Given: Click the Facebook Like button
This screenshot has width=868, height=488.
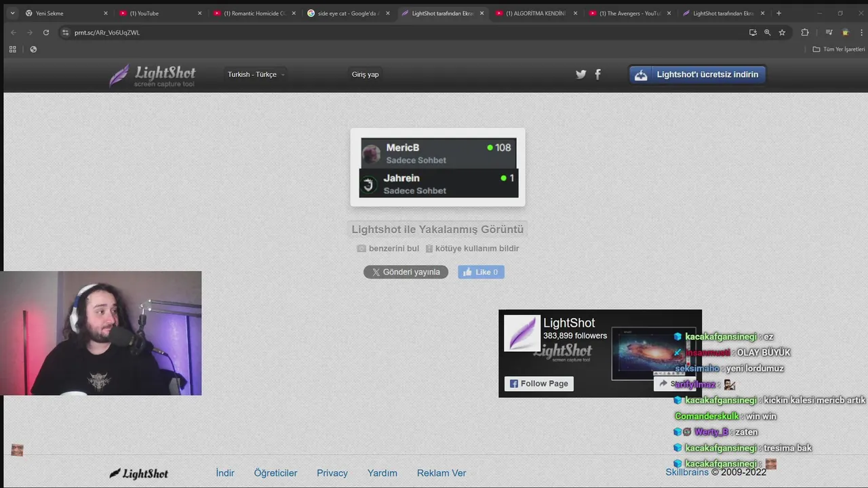Looking at the screenshot, I should pyautogui.click(x=481, y=272).
